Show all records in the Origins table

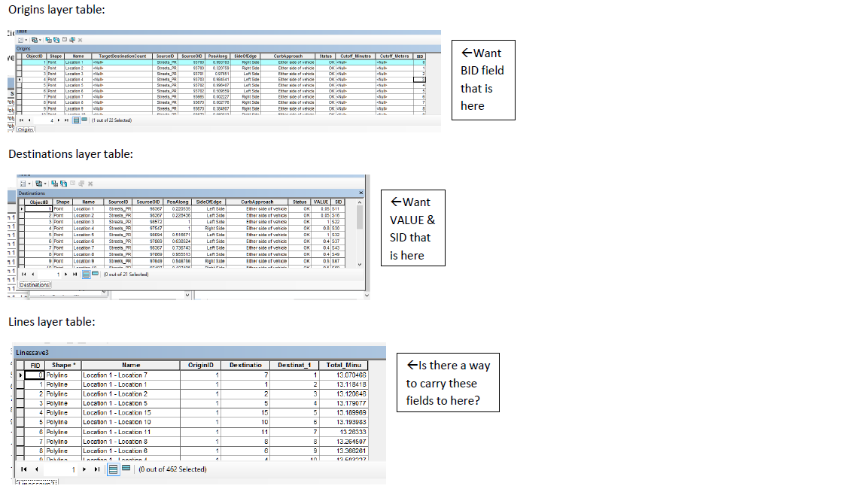(76, 120)
